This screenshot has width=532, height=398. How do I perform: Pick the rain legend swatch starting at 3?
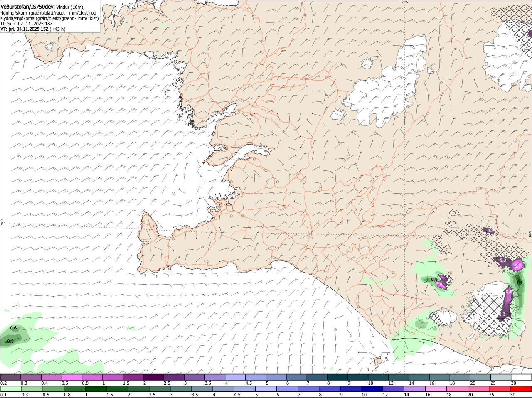coord(181,389)
